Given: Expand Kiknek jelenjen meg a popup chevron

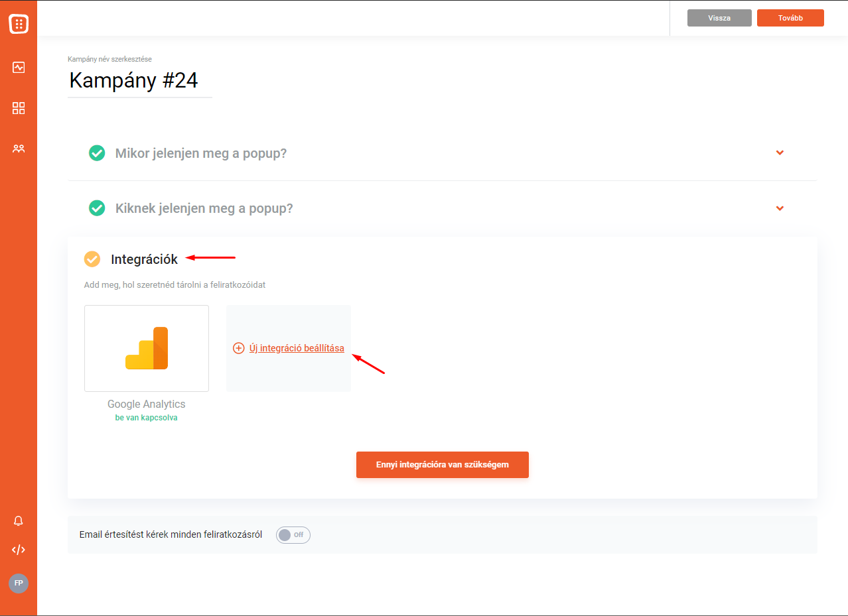Looking at the screenshot, I should coord(780,208).
